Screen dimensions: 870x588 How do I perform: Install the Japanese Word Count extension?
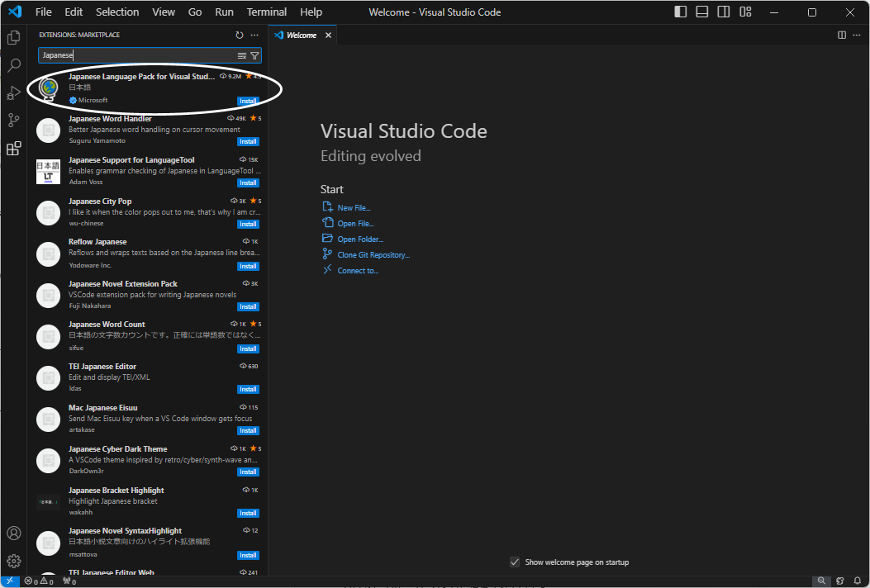coord(248,349)
